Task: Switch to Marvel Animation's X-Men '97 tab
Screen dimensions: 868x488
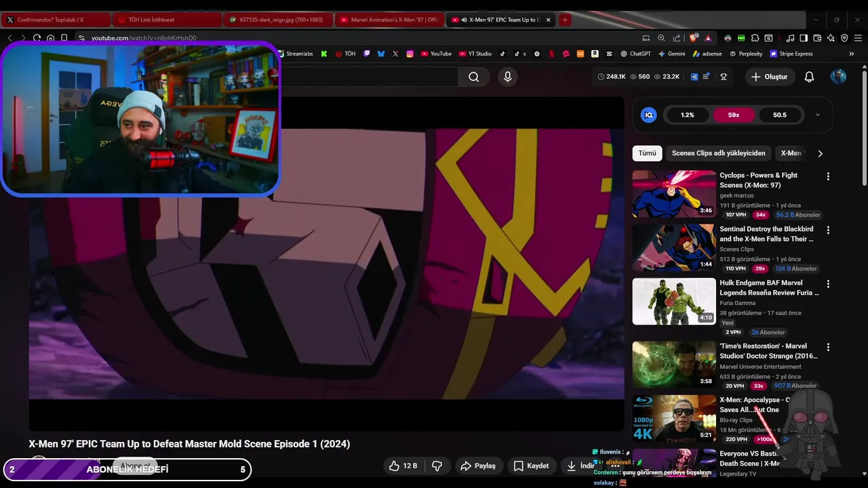Action: [389, 20]
